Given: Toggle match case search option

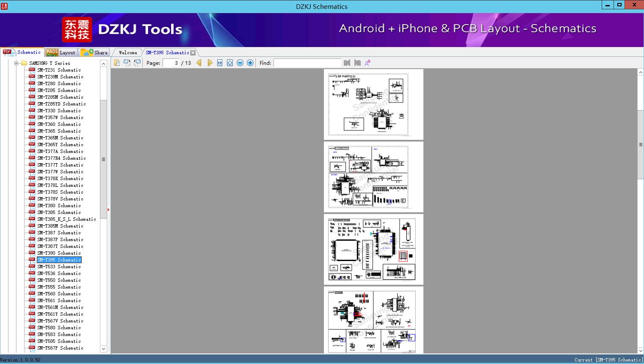Looking at the screenshot, I should coord(368,63).
